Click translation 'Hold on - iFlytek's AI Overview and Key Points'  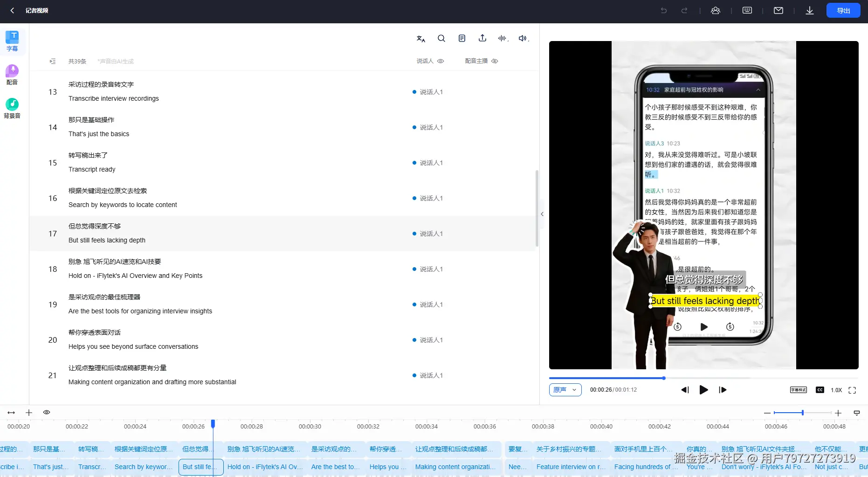click(135, 276)
